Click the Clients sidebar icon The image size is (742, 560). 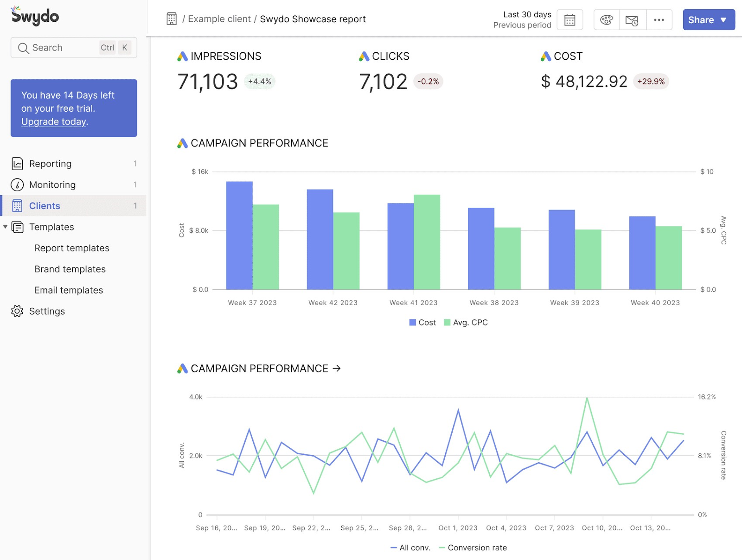pos(17,205)
